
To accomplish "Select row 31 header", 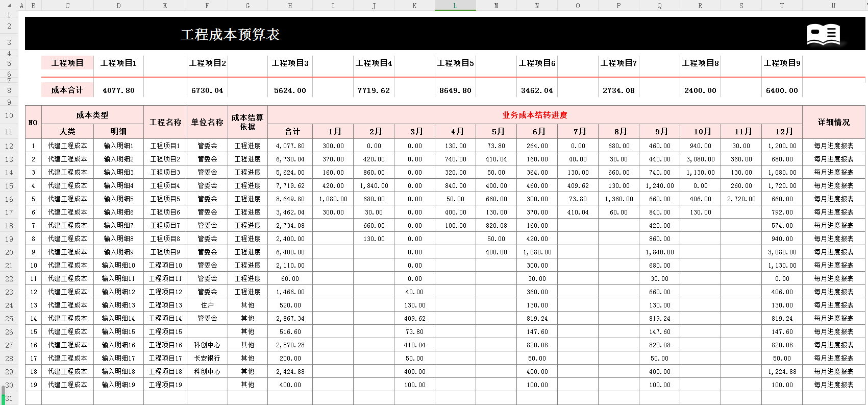I will pyautogui.click(x=9, y=398).
